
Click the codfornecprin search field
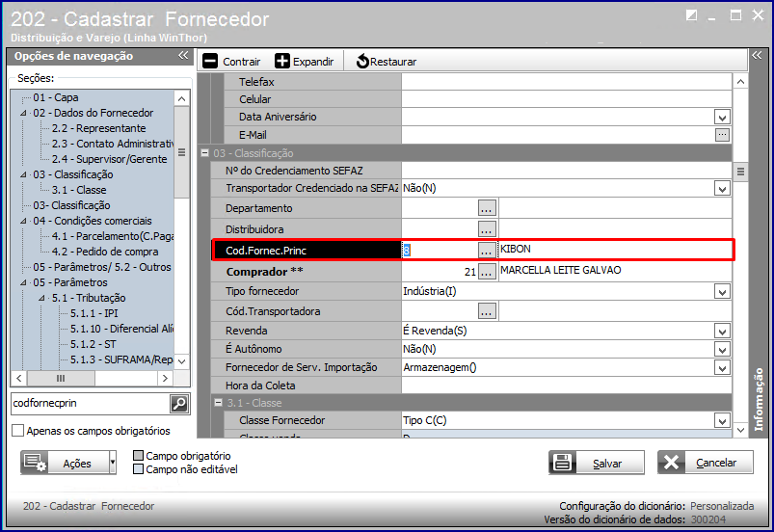[91, 403]
